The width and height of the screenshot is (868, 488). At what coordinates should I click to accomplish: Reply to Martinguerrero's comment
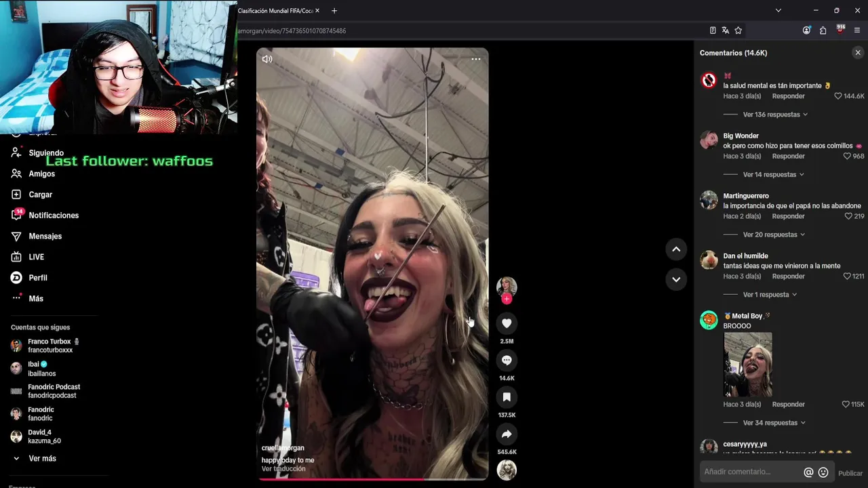point(788,216)
